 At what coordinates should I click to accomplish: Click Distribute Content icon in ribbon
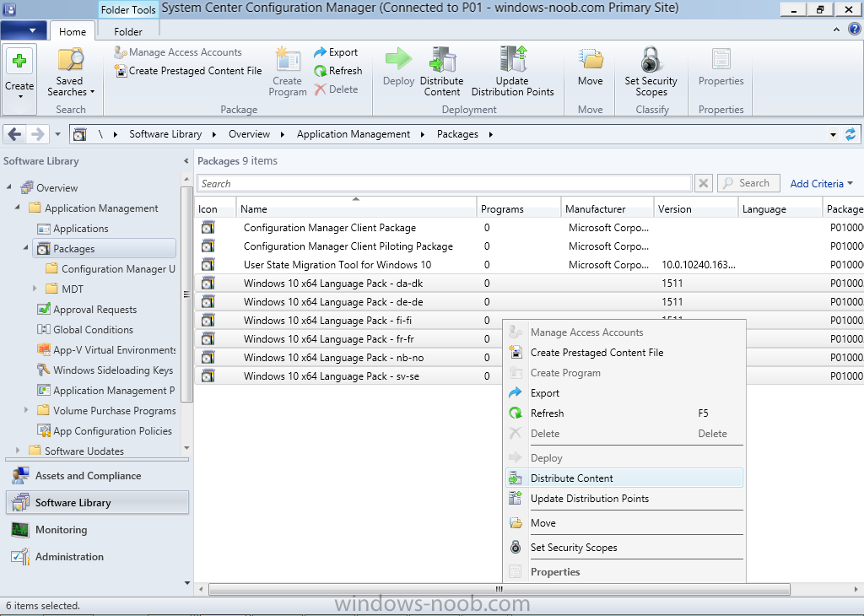[x=442, y=60]
